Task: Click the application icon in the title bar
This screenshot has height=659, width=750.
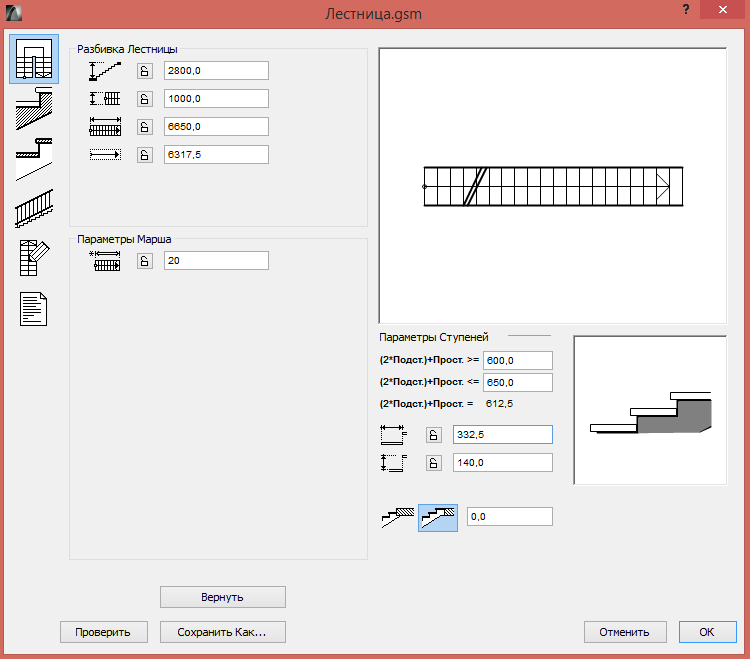Action: click(14, 13)
